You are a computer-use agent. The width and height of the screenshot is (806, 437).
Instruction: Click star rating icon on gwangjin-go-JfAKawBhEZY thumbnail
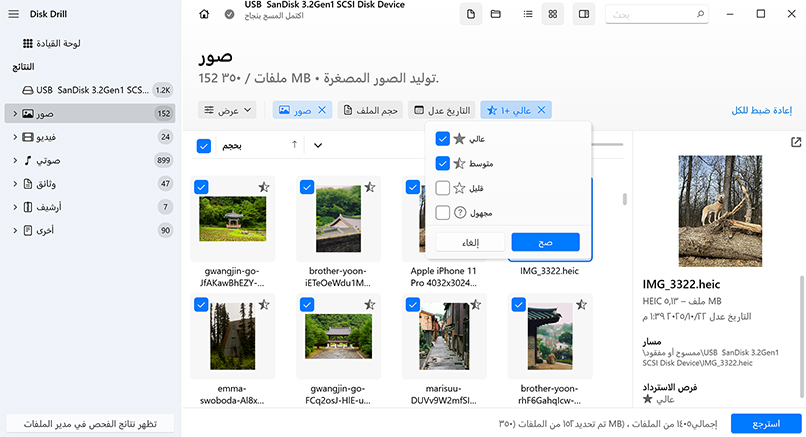(x=264, y=187)
